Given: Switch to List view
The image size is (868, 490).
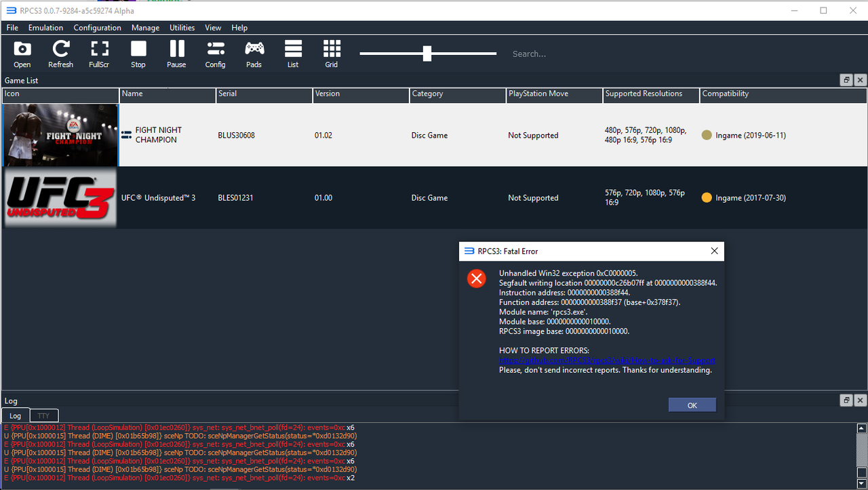Looking at the screenshot, I should click(293, 54).
